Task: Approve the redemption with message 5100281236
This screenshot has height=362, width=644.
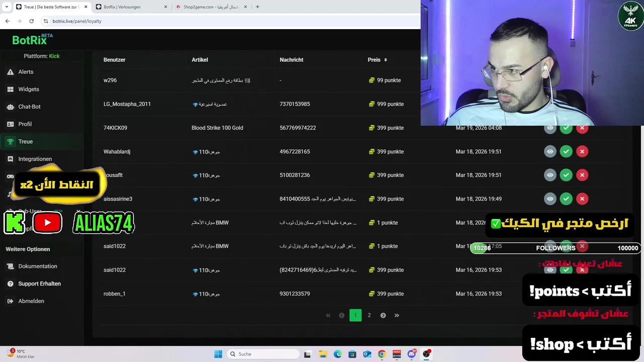Action: click(x=566, y=175)
